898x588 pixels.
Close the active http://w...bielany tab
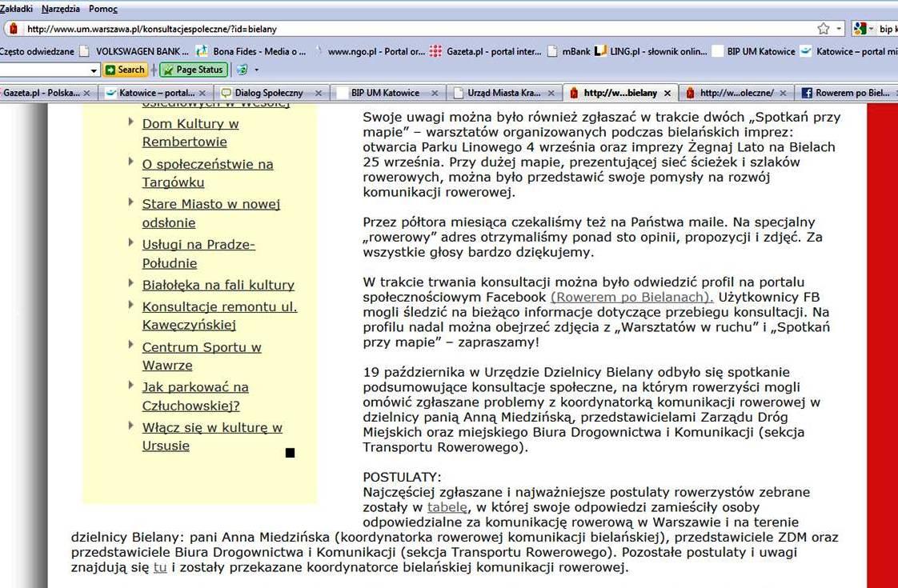click(x=667, y=93)
